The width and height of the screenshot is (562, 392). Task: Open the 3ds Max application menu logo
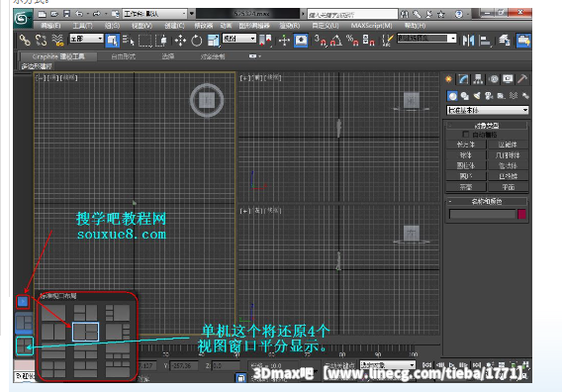pyautogui.click(x=23, y=18)
